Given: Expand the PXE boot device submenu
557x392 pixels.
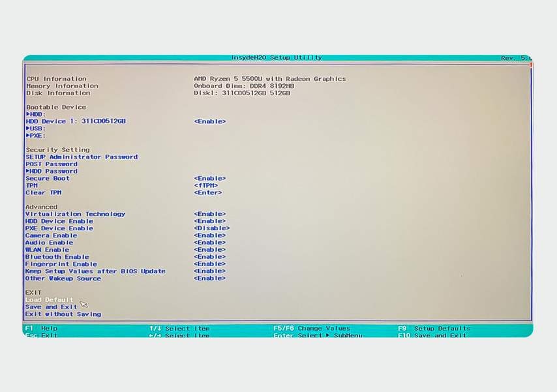Looking at the screenshot, I should click(x=36, y=136).
